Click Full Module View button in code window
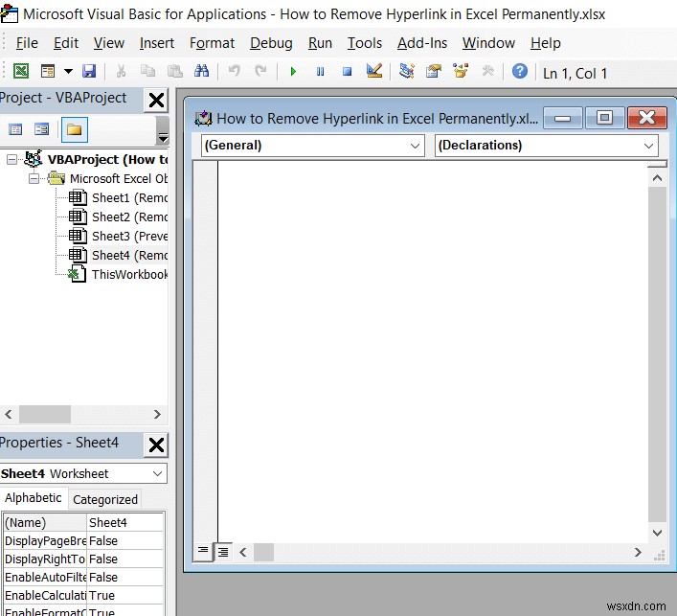The height and width of the screenshot is (616, 677). 223,552
